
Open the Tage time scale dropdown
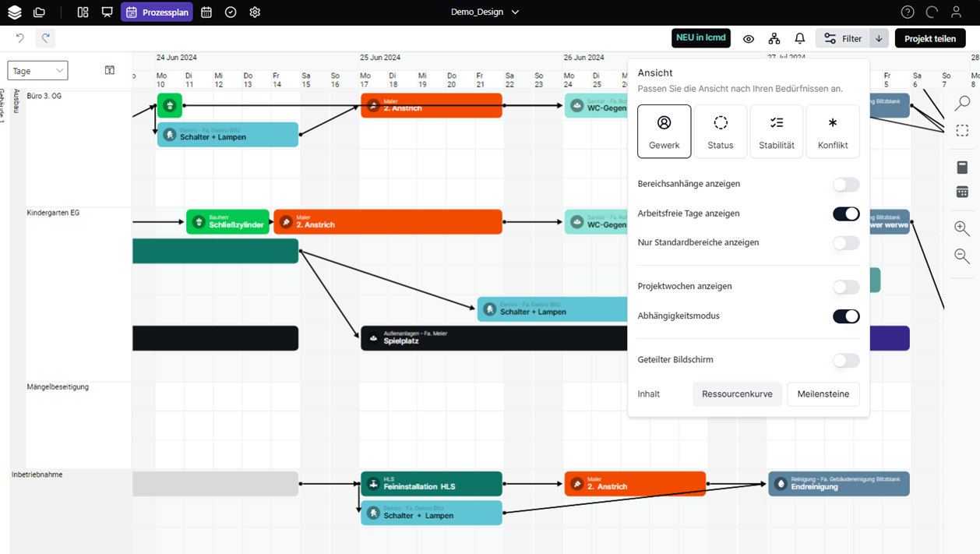[x=37, y=71]
